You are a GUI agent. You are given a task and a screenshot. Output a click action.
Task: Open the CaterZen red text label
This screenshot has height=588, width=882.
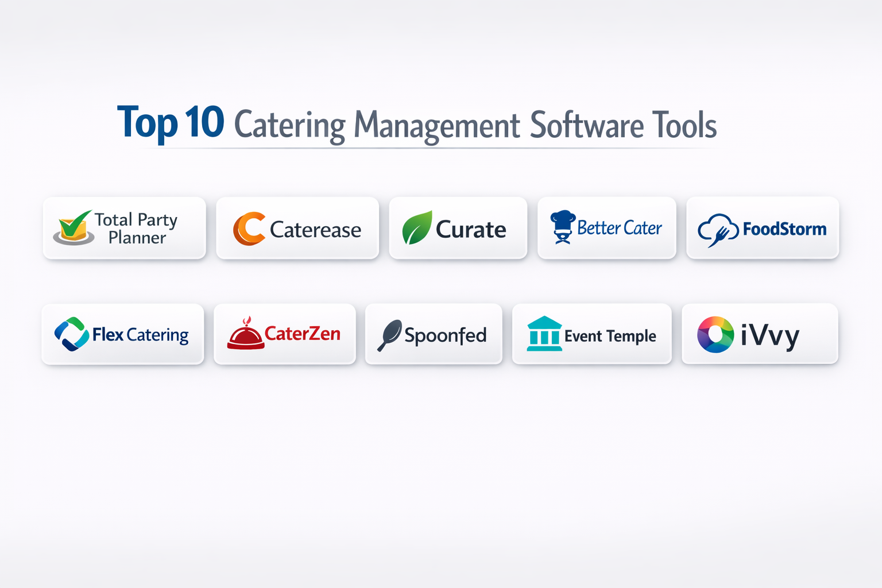tap(302, 334)
